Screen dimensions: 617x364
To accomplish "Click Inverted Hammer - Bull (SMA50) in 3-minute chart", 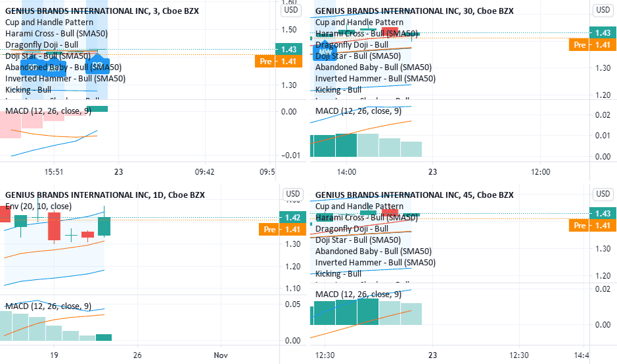I will point(66,79).
